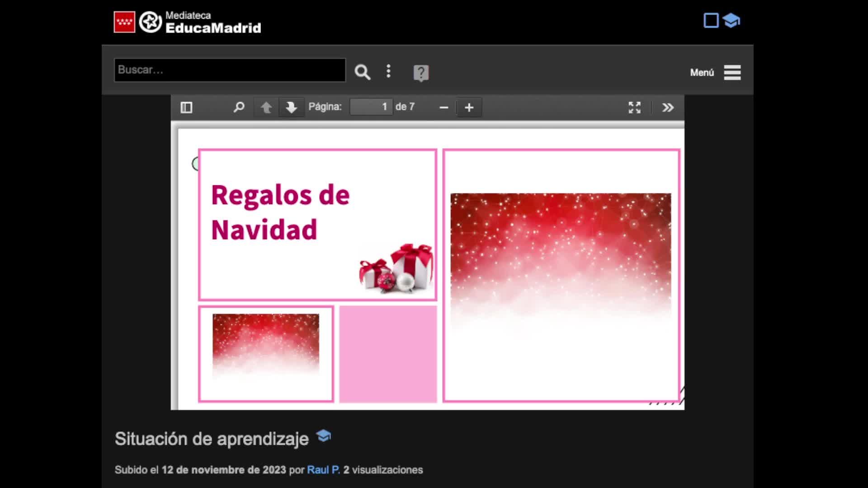The image size is (868, 488).
Task: Click the site search magnifier icon
Action: tap(362, 72)
